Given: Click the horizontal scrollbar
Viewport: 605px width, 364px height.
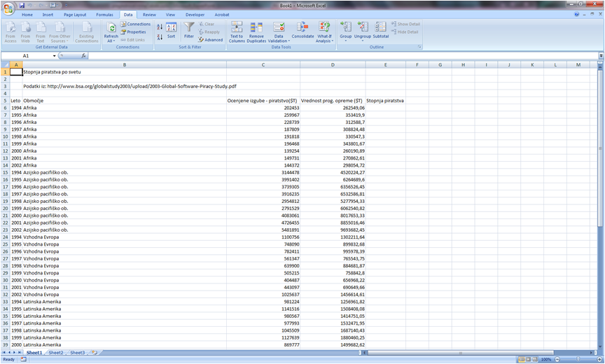Looking at the screenshot, I should (x=460, y=352).
